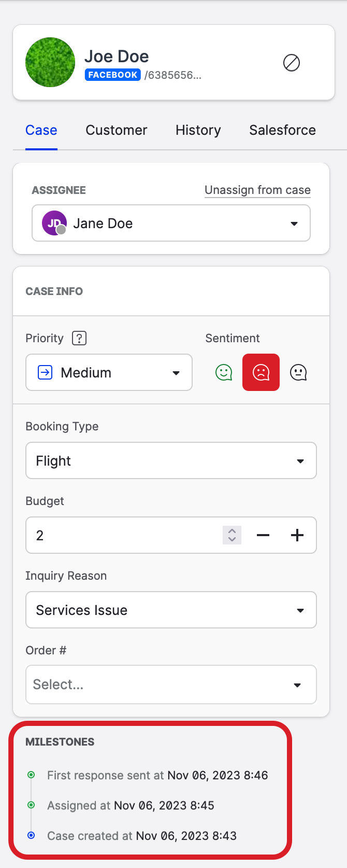
Task: Increase Budget with the plus button
Action: point(297,535)
